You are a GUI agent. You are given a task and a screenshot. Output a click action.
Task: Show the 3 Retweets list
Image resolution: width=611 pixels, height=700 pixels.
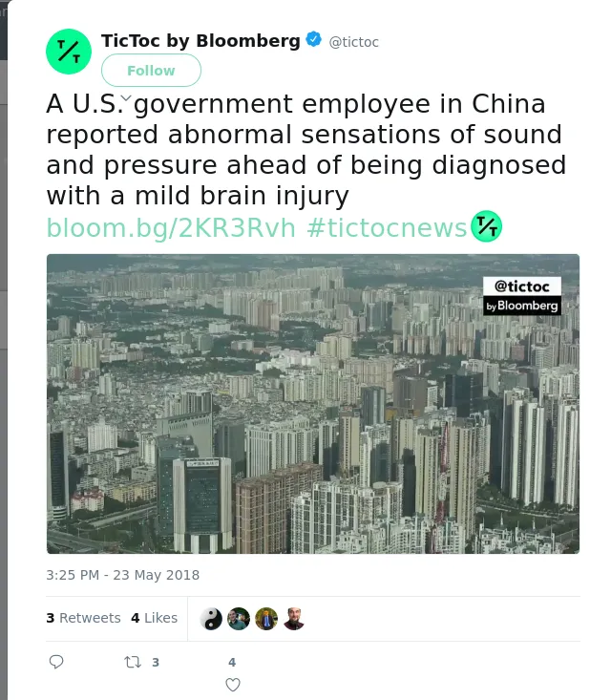pyautogui.click(x=83, y=618)
